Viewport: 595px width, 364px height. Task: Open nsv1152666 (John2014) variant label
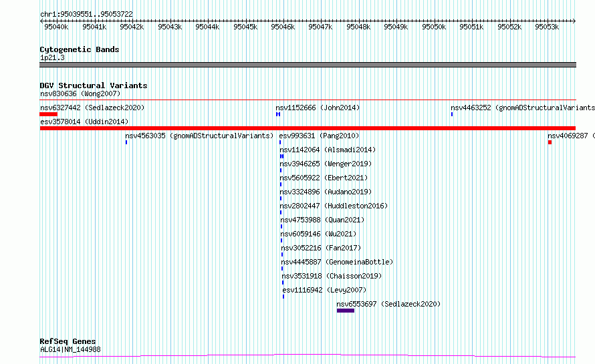pos(318,108)
